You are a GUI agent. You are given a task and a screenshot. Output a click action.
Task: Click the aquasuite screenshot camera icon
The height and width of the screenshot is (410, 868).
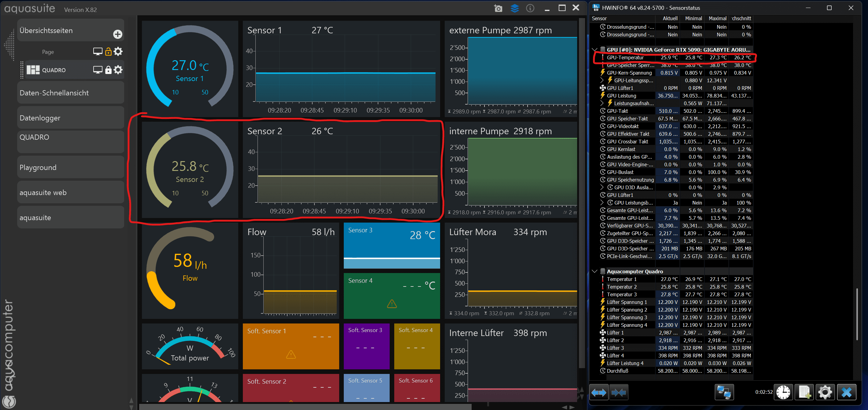pos(498,8)
